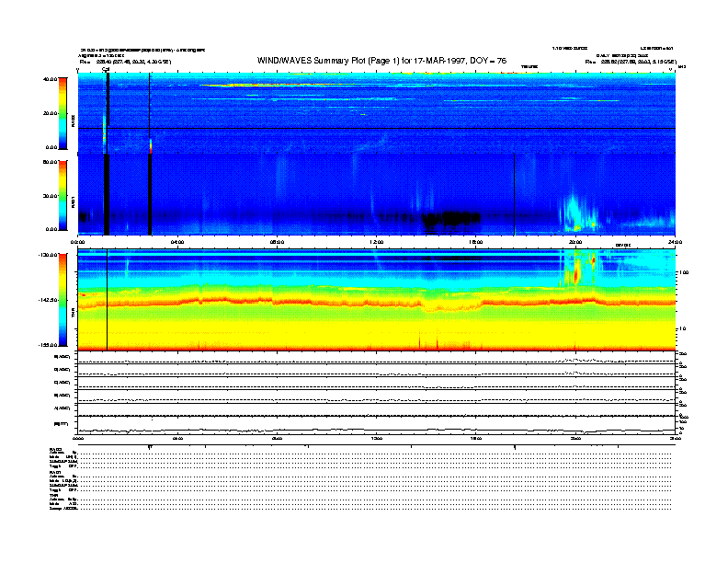Click the 16:00 tick label under the RAD1 spectrogram
Viewport: 728px width, 563px height.
click(x=476, y=242)
